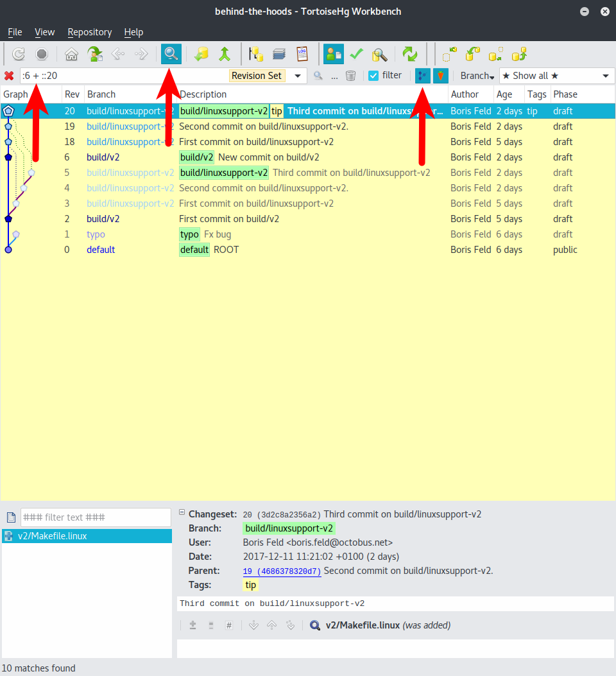Close the filter bar with red X
This screenshot has width=616, height=676.
coord(9,76)
